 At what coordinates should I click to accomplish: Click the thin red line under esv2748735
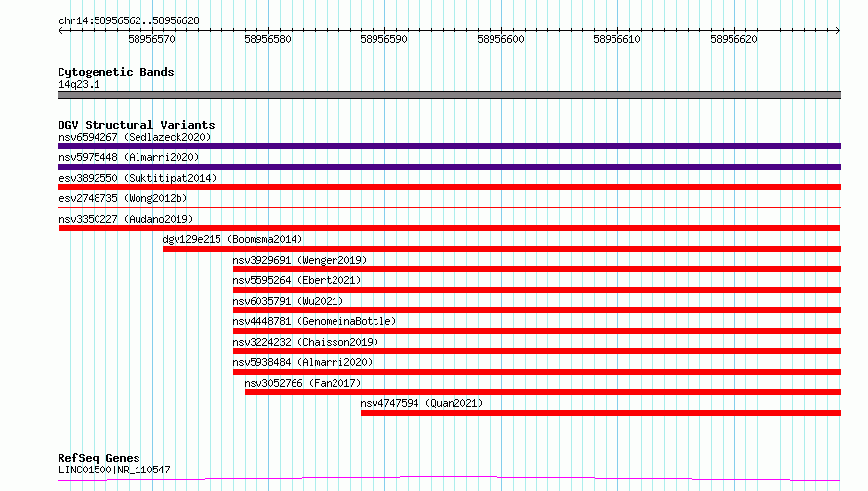coord(449,207)
